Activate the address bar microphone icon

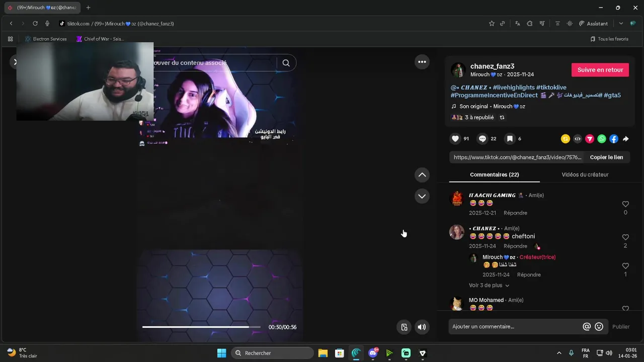tap(47, 24)
